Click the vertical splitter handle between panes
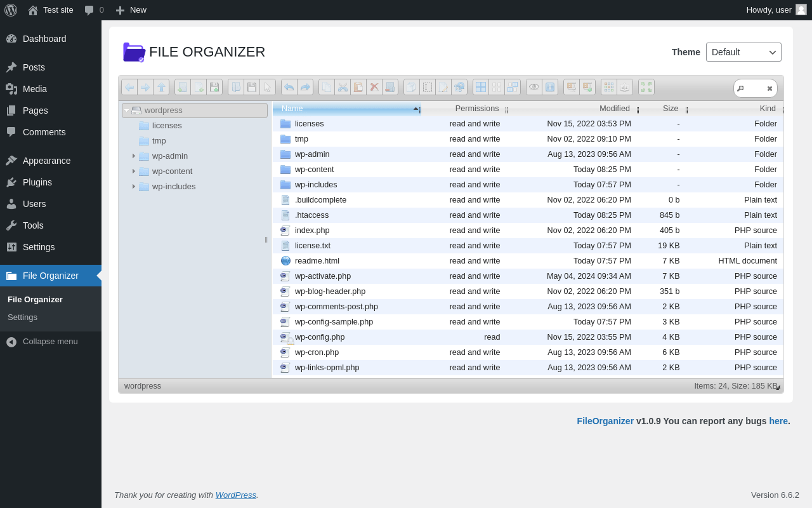812x508 pixels. coord(266,239)
